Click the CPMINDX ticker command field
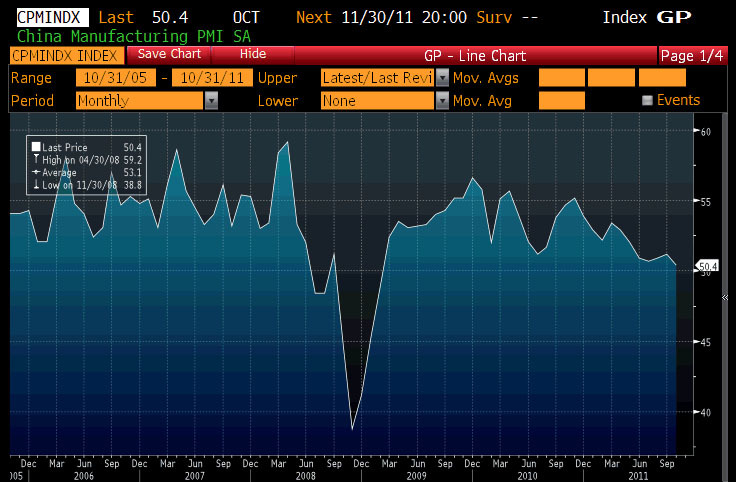Screen dimensions: 736x482 [44, 18]
